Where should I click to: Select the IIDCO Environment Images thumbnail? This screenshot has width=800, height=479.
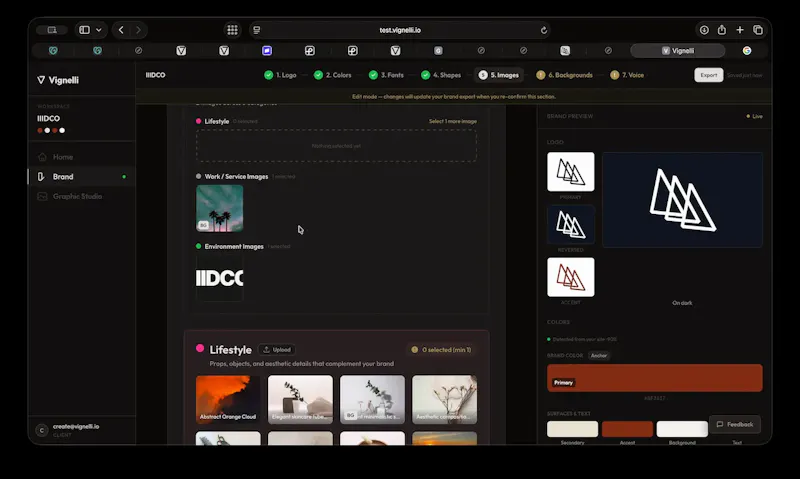(x=220, y=278)
